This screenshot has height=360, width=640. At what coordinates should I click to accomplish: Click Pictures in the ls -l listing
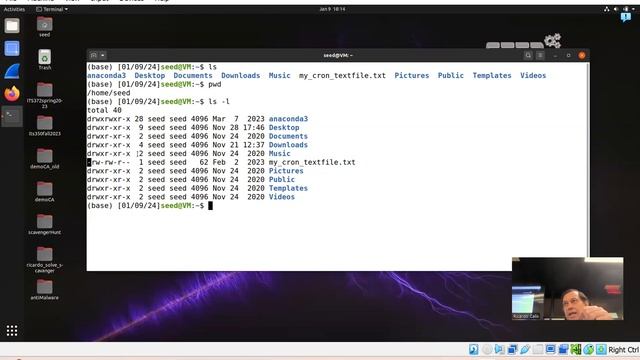286,171
